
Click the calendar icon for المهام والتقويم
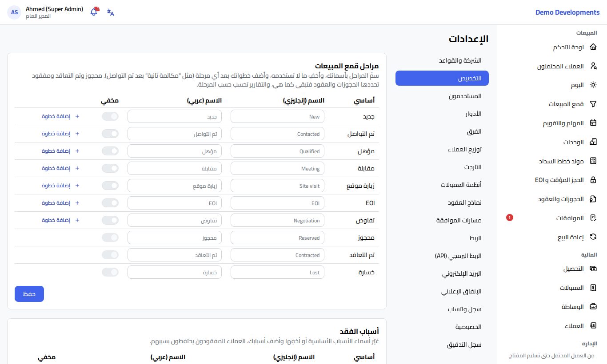(593, 123)
